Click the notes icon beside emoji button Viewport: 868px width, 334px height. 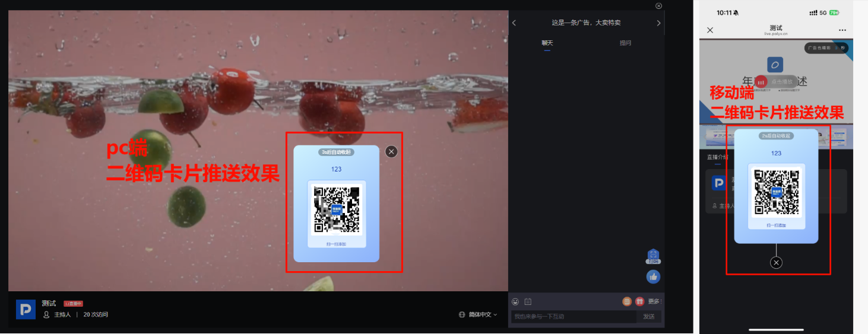pyautogui.click(x=528, y=301)
